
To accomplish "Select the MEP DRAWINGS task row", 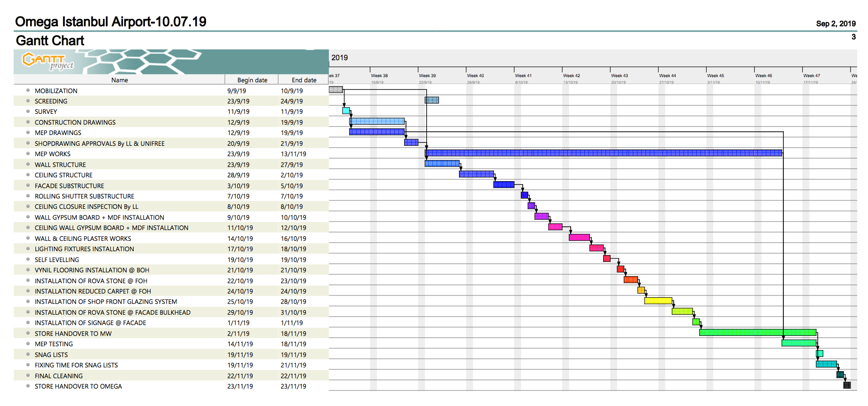I will tap(171, 133).
